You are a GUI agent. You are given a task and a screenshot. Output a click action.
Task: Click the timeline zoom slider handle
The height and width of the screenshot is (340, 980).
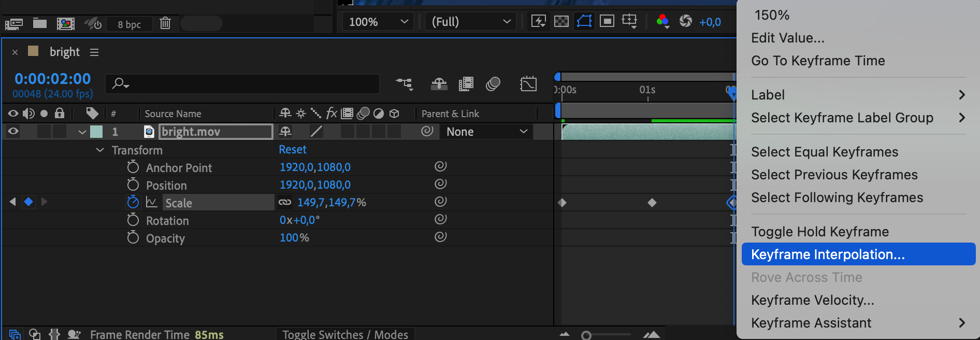tap(586, 335)
